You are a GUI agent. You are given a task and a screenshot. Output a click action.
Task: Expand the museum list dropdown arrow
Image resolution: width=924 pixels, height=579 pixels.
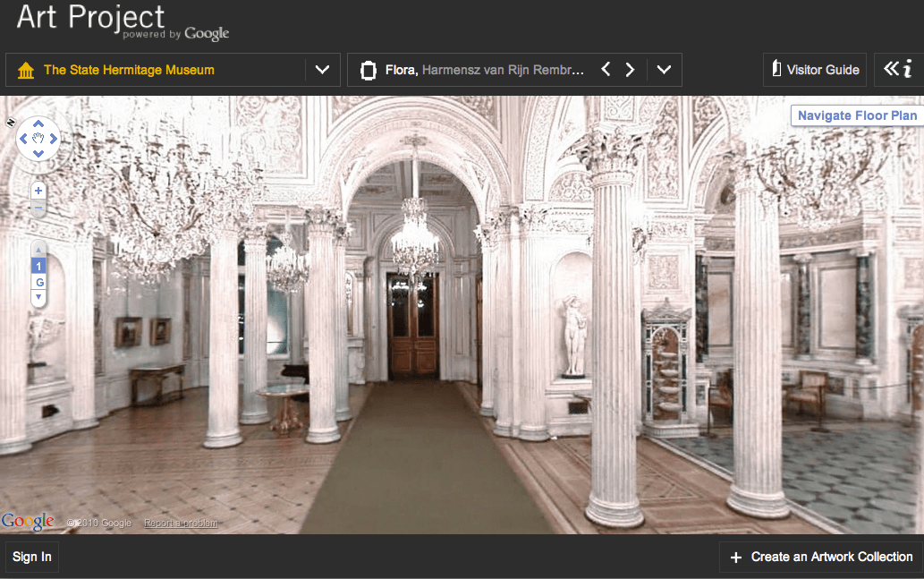coord(322,70)
